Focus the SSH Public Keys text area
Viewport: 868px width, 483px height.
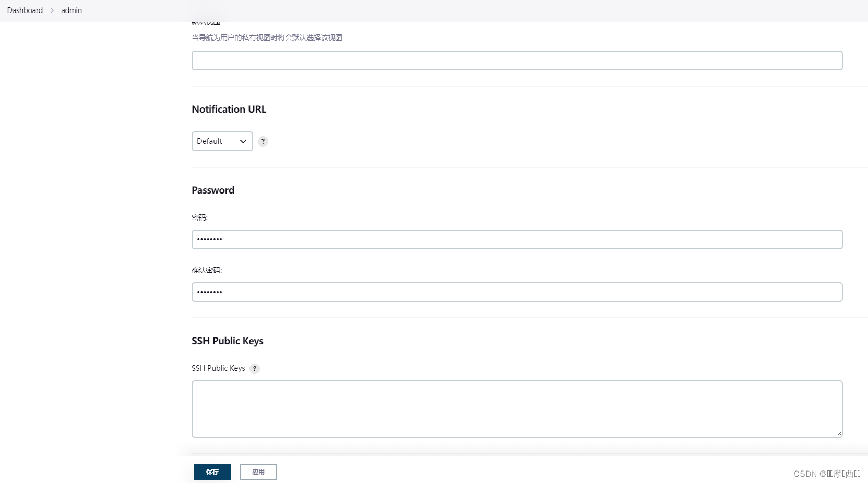(x=517, y=408)
